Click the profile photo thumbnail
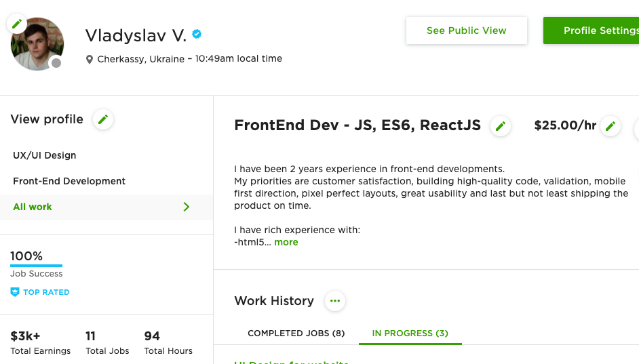Viewport: 639px width, 364px height. (37, 44)
